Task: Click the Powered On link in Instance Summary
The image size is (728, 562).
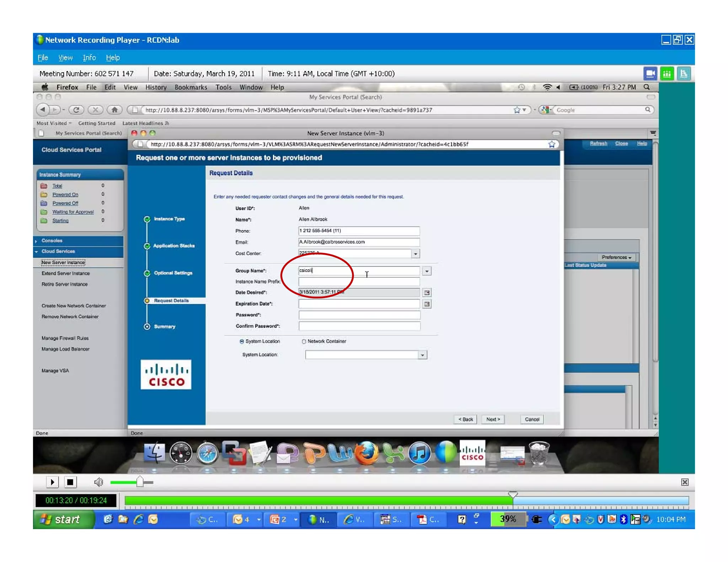Action: point(65,195)
